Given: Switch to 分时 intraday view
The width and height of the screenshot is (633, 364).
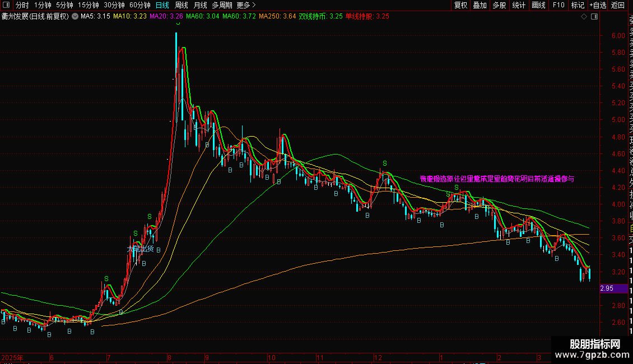Looking at the screenshot, I should click(22, 5).
